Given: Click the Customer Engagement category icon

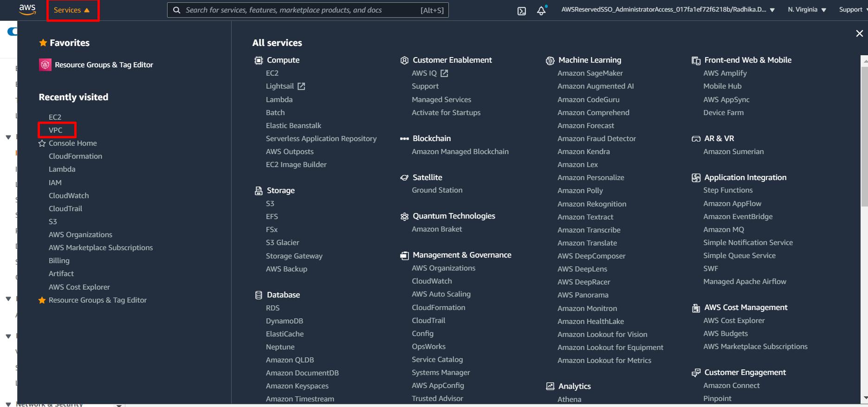Looking at the screenshot, I should tap(696, 373).
